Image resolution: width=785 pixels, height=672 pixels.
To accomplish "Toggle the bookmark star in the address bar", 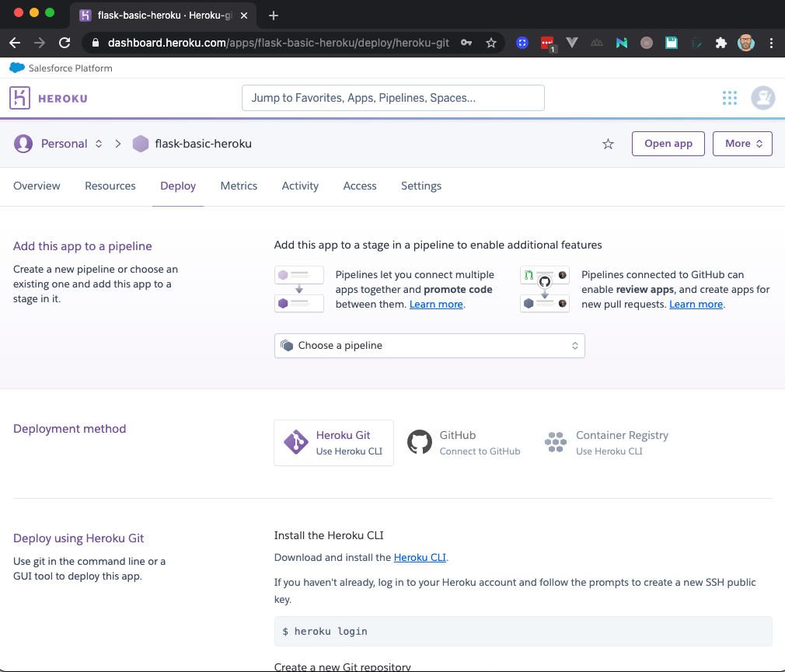I will click(x=491, y=43).
